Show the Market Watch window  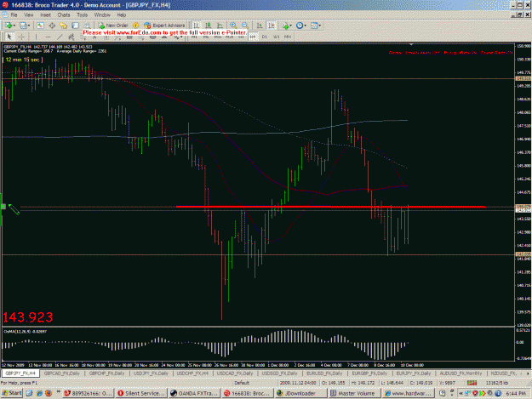40,26
